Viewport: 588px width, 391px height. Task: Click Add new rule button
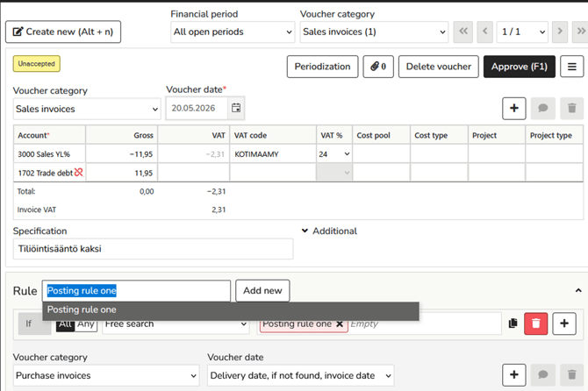262,291
